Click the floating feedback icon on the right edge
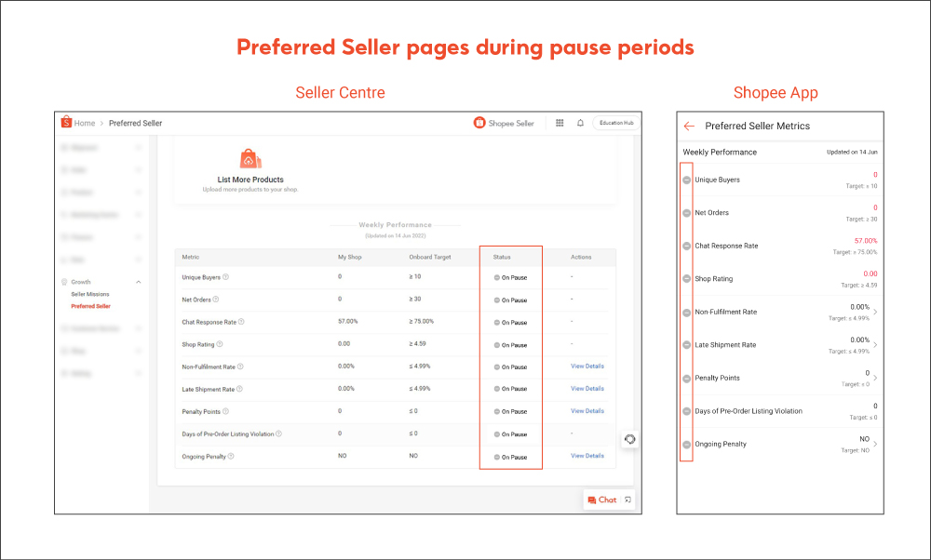Viewport: 931px width, 560px height. pos(629,438)
